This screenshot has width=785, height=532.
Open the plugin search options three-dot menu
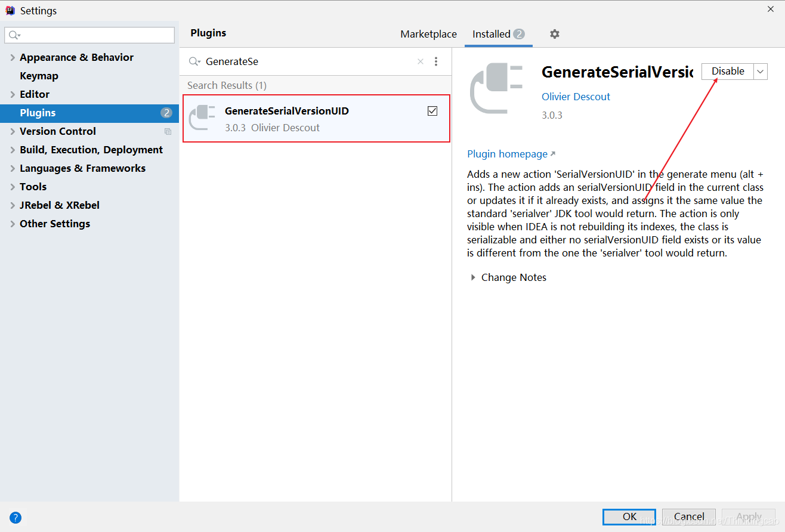[436, 61]
